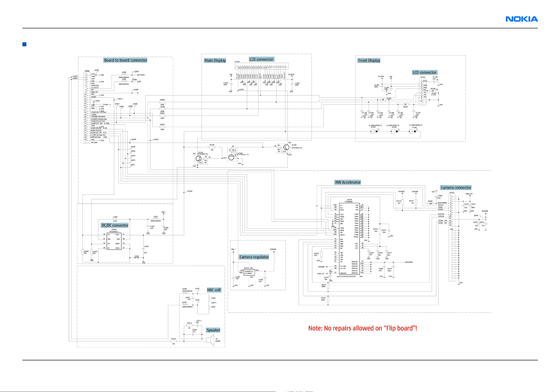Click the "R1474 4k7" resistor label
This screenshot has height=392, width=554.
click(399, 202)
